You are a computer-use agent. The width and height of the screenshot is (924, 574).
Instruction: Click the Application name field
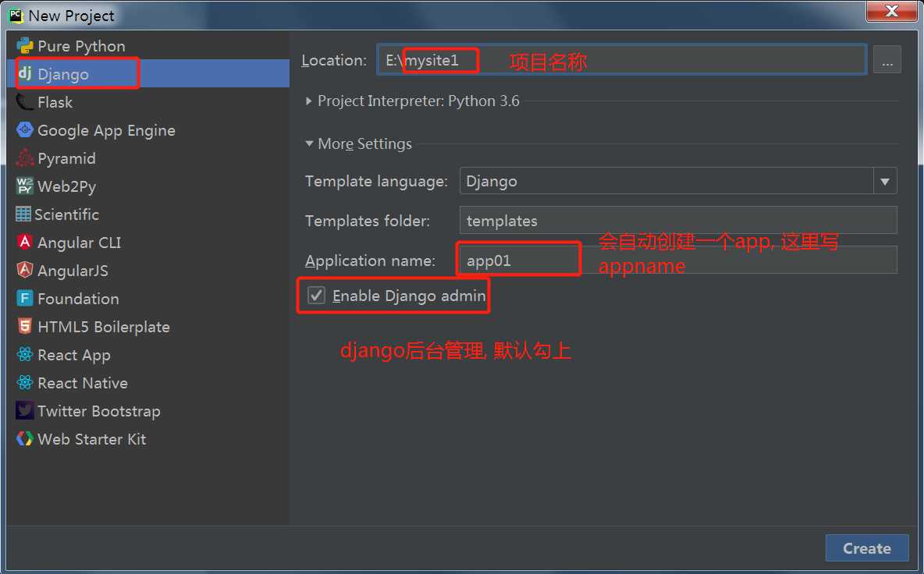coord(678,260)
